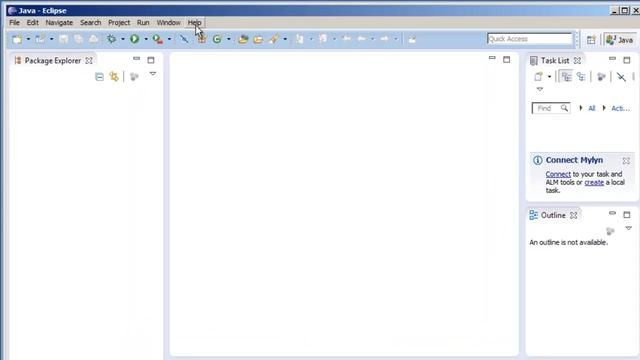Click the All working set link

click(591, 108)
